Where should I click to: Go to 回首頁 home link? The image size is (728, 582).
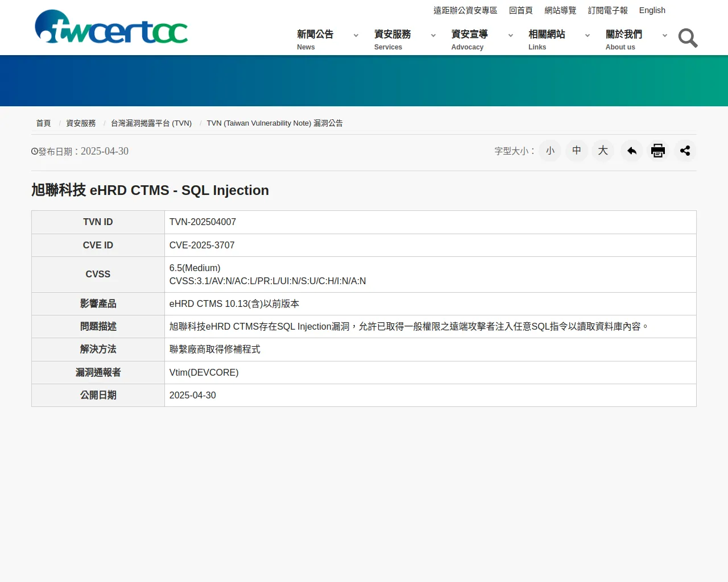[521, 10]
